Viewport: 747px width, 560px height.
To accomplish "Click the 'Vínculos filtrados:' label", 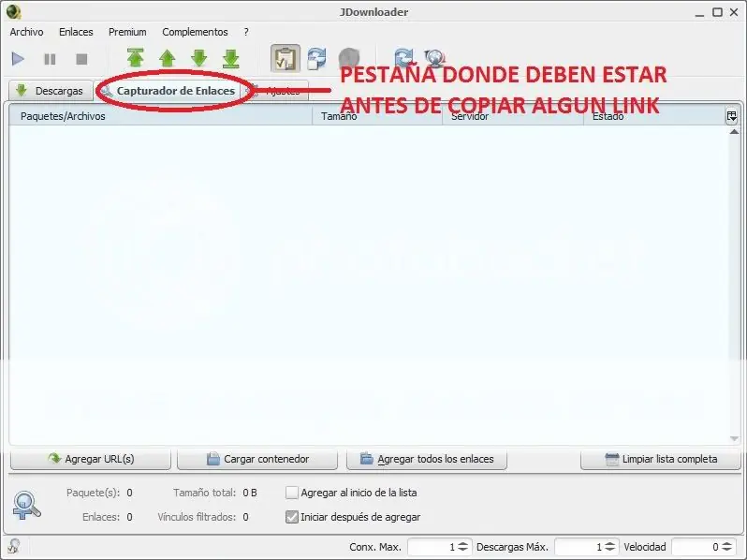I will [x=197, y=517].
